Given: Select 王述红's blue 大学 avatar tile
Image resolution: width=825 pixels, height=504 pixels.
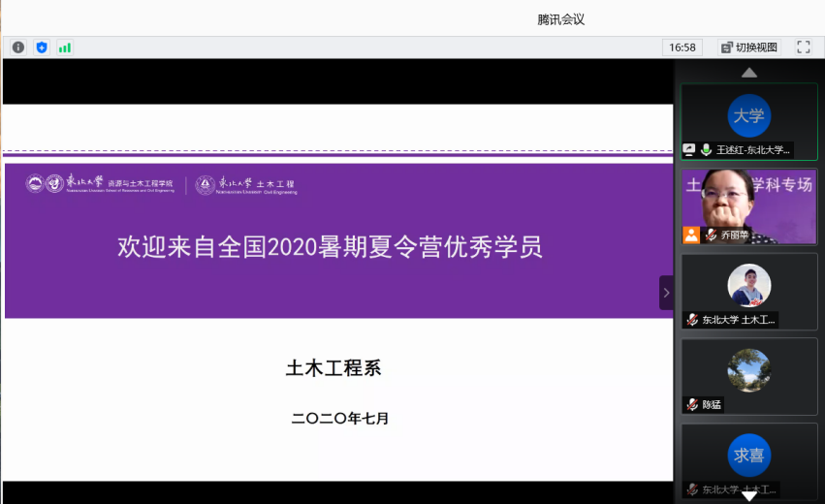Looking at the screenshot, I should [748, 115].
